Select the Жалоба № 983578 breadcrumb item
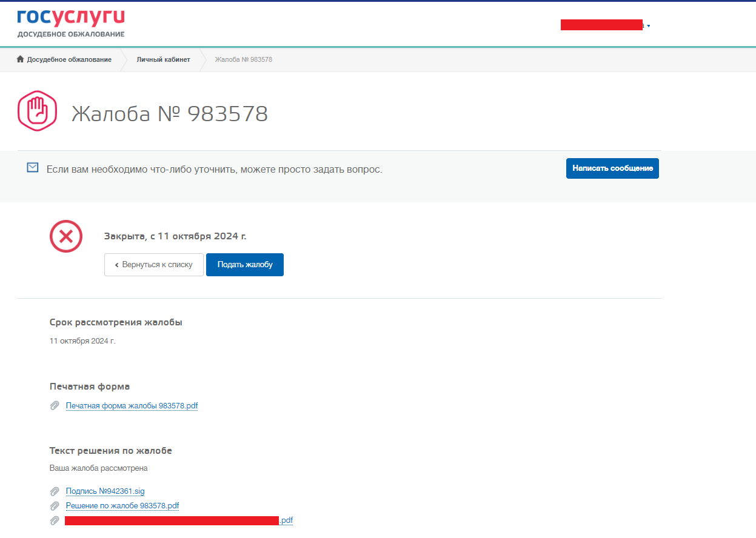Screen dimensions: 756x538 pos(243,59)
